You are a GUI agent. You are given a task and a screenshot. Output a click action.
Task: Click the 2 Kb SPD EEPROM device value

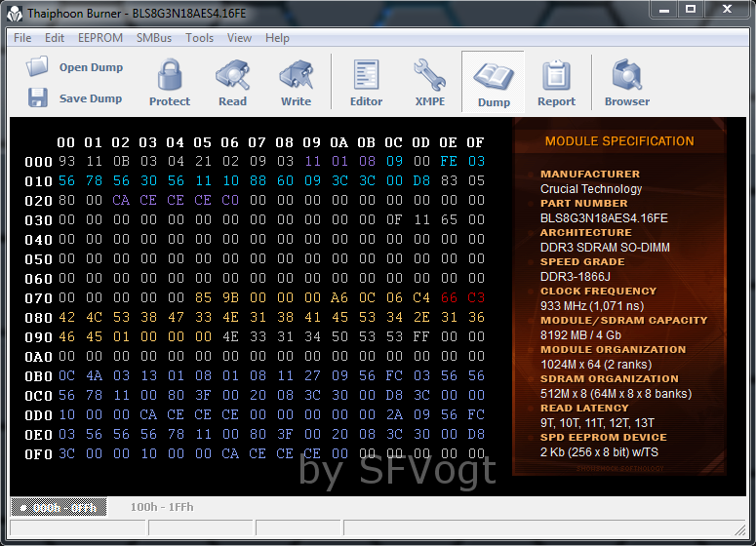coord(599,452)
